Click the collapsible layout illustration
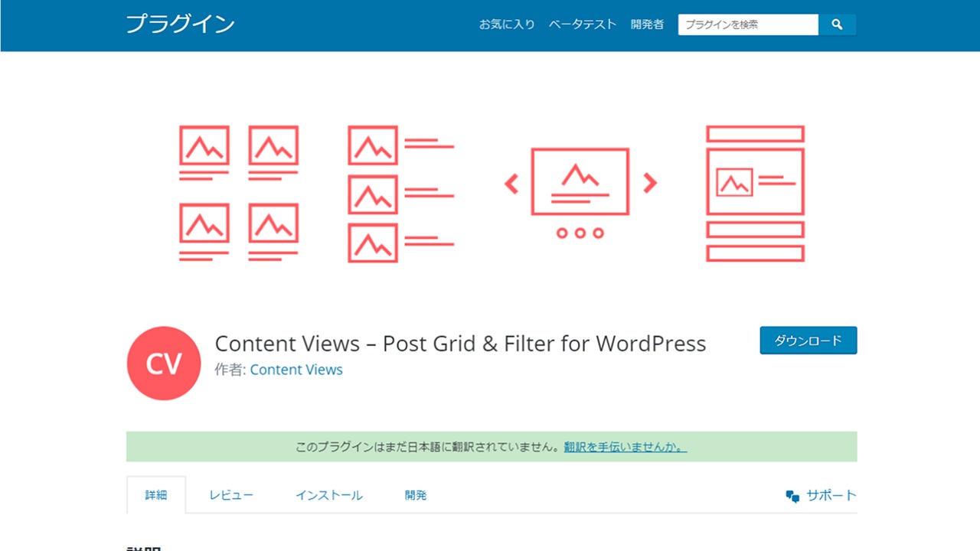 755,194
